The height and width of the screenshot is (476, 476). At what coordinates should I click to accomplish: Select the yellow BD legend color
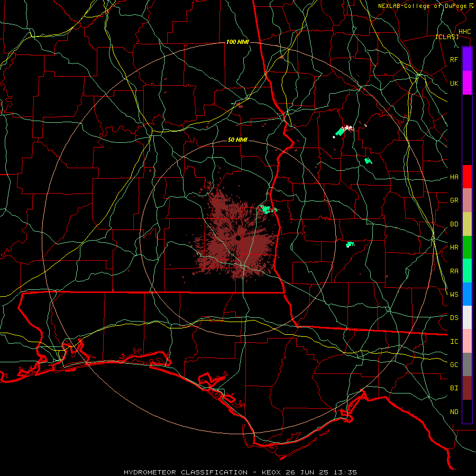(467, 224)
